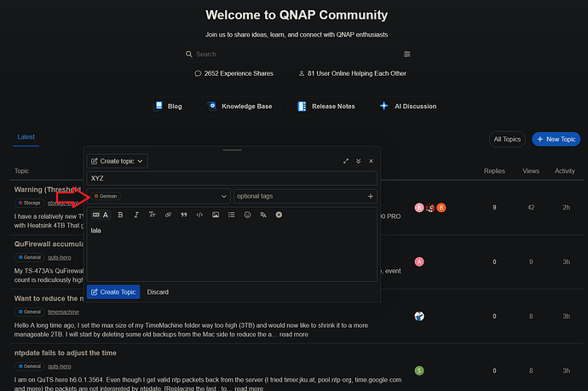This screenshot has width=588, height=391.
Task: Click the composer resize grip handle
Action: coord(232,150)
